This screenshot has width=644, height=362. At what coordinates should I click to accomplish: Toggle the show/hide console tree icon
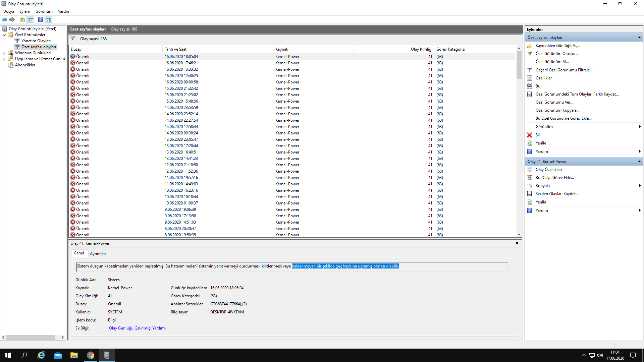coord(31,20)
